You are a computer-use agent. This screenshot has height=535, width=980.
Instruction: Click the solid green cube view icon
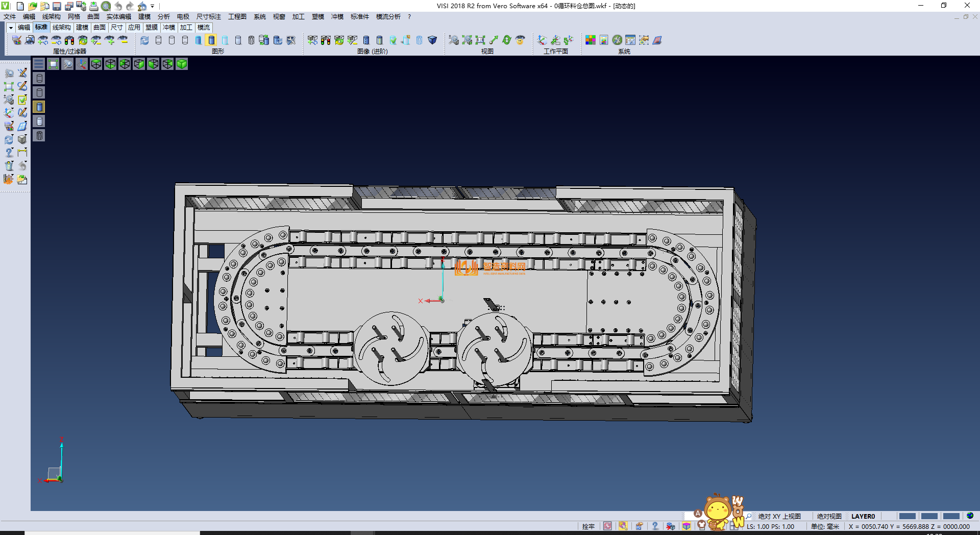[182, 64]
